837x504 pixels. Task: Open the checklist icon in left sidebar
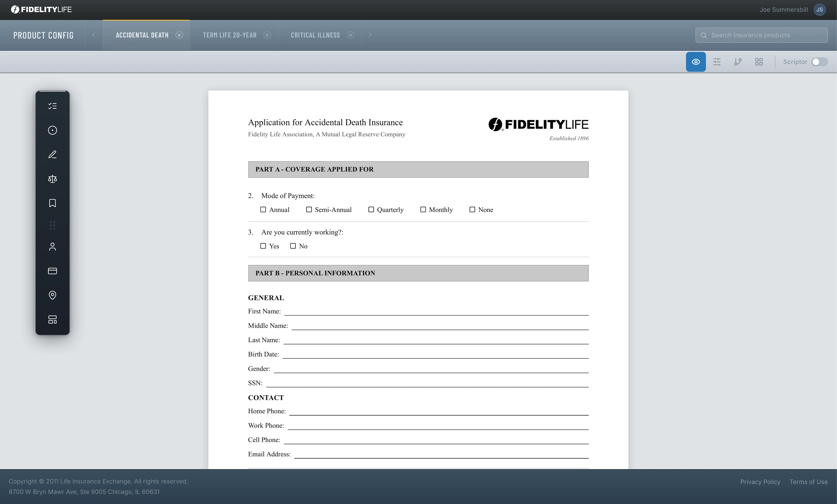tap(52, 106)
